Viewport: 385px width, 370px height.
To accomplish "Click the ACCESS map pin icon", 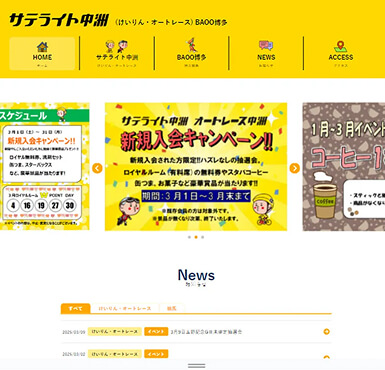I will pyautogui.click(x=340, y=46).
